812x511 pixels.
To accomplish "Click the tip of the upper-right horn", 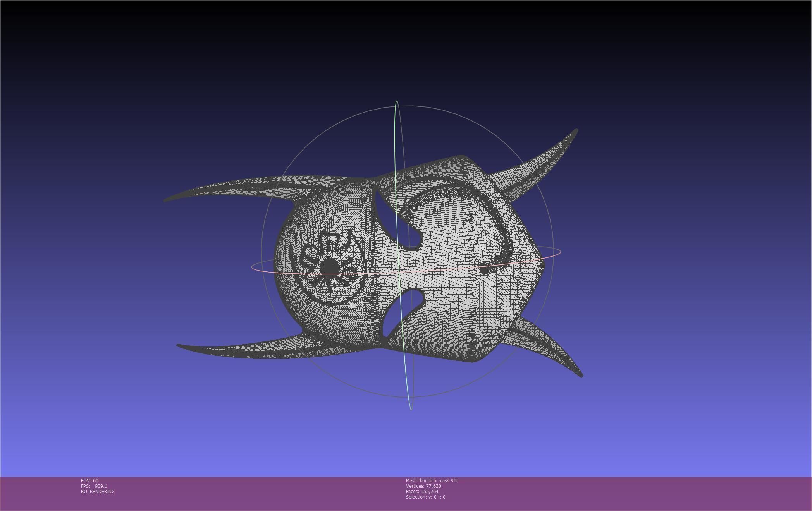I will click(x=576, y=131).
